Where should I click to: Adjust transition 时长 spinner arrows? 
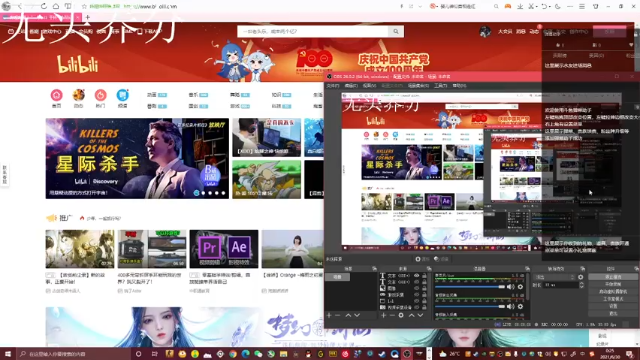pyautogui.click(x=582, y=285)
